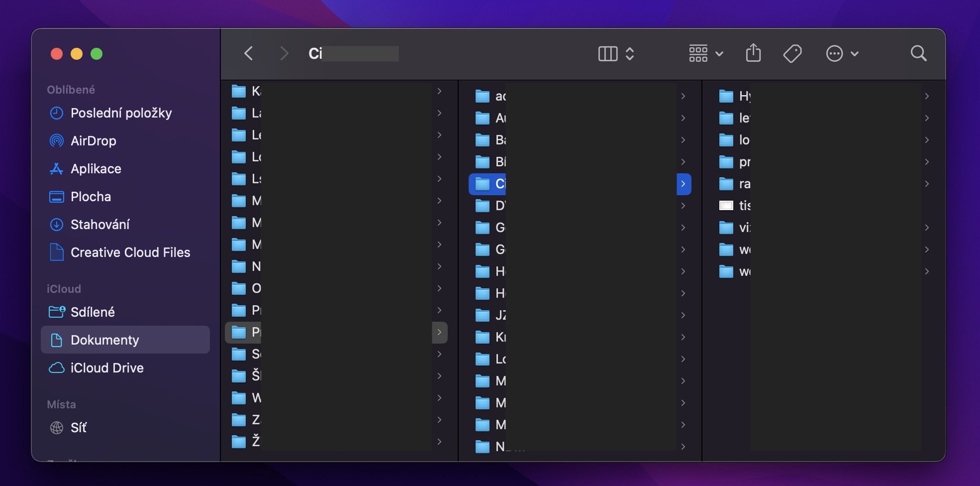
Task: Go back with the back arrow
Action: [249, 53]
